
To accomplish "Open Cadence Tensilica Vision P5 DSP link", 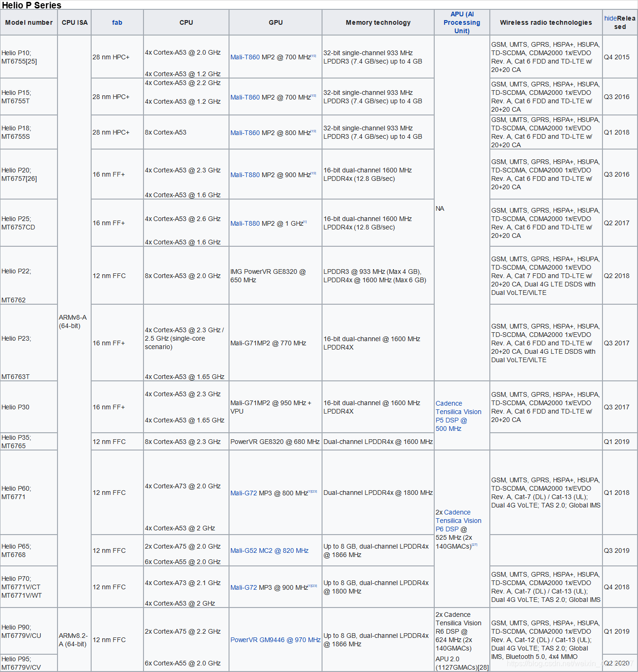I will coord(458,416).
